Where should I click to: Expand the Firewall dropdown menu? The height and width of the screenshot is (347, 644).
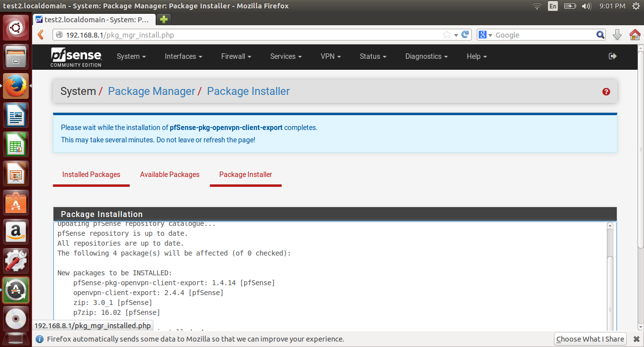[x=236, y=56]
